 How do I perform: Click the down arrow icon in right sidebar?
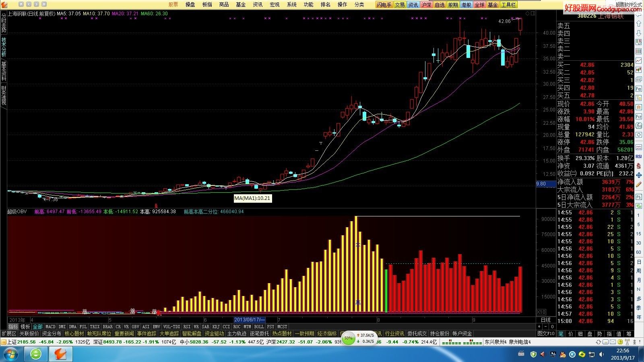point(639,33)
